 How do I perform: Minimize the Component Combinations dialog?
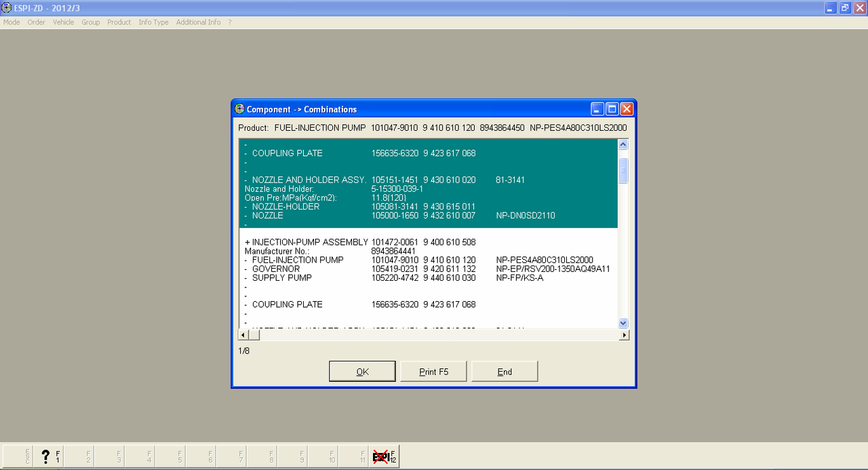(x=597, y=109)
